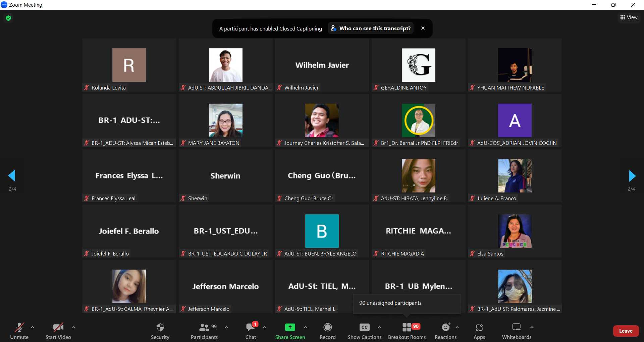Open the Reactions menu
The width and height of the screenshot is (644, 342).
pos(445,327)
